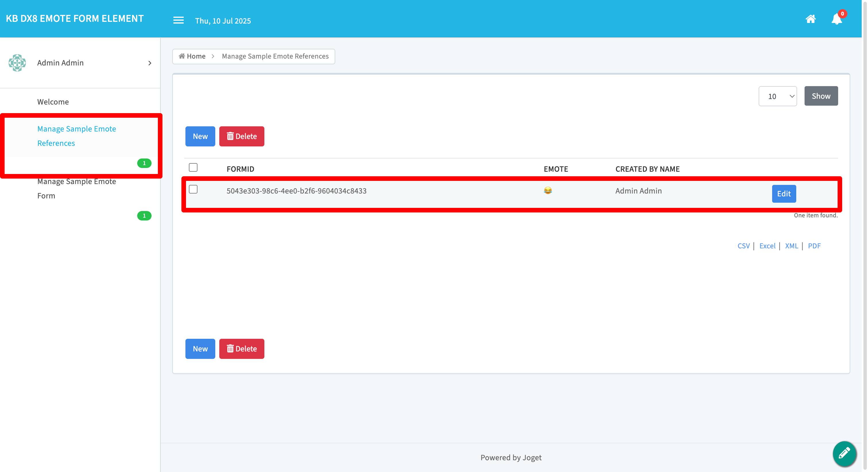Export list as Excel
Image resolution: width=868 pixels, height=472 pixels.
pos(767,246)
